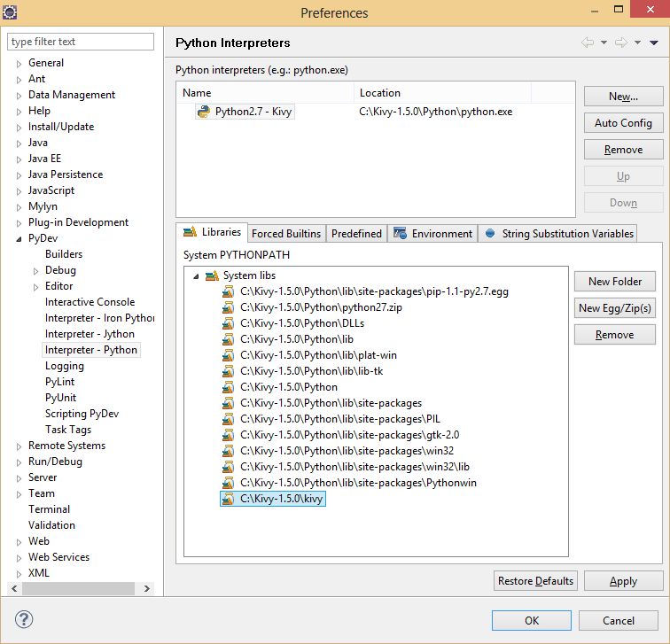Image resolution: width=670 pixels, height=644 pixels.
Task: Click the library icon for pip-1.1-py2.7.egg
Action: [228, 292]
